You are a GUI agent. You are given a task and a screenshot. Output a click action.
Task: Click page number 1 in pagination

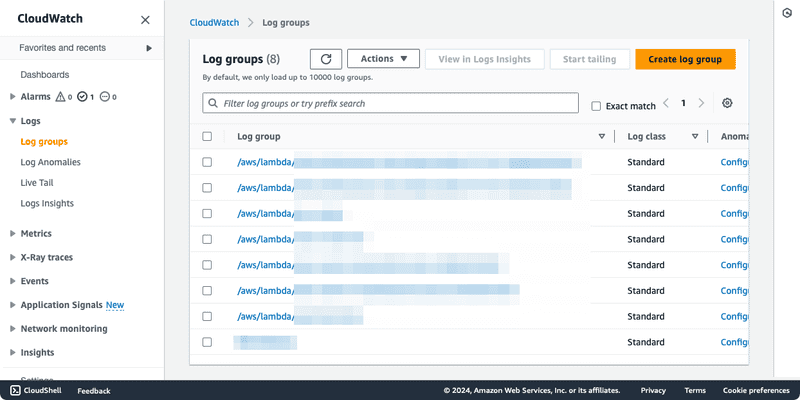[683, 103]
